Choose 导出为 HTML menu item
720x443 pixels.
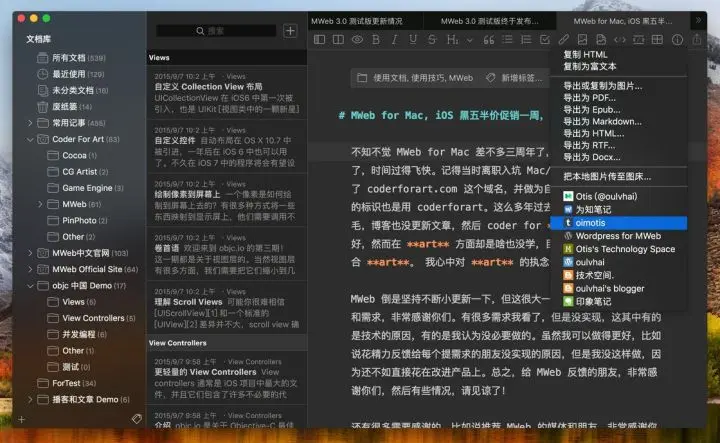619,134
